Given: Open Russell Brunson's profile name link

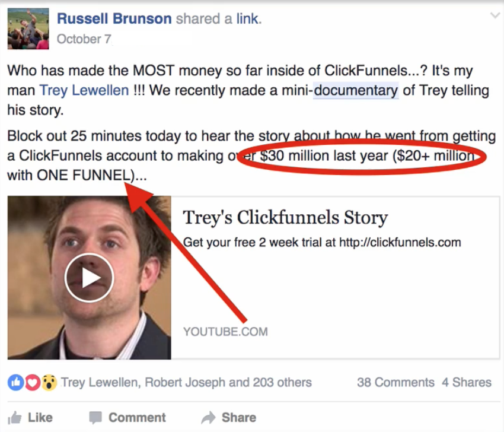Looking at the screenshot, I should coord(114,18).
